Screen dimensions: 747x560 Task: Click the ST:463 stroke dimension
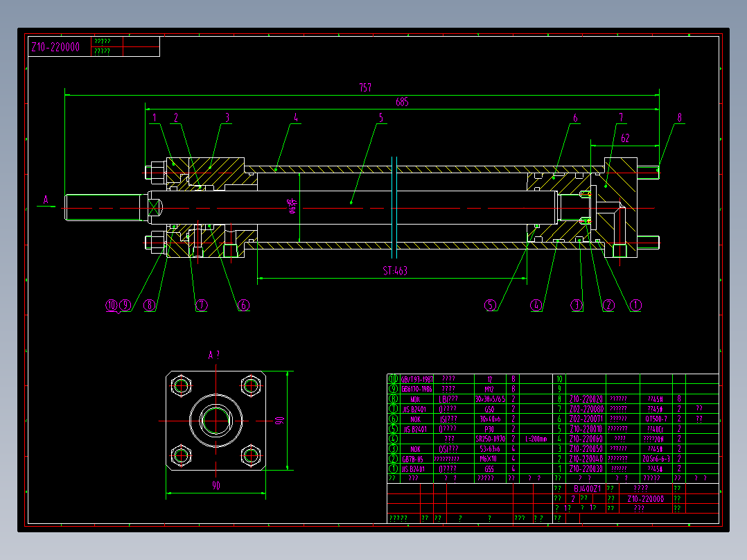(x=395, y=271)
